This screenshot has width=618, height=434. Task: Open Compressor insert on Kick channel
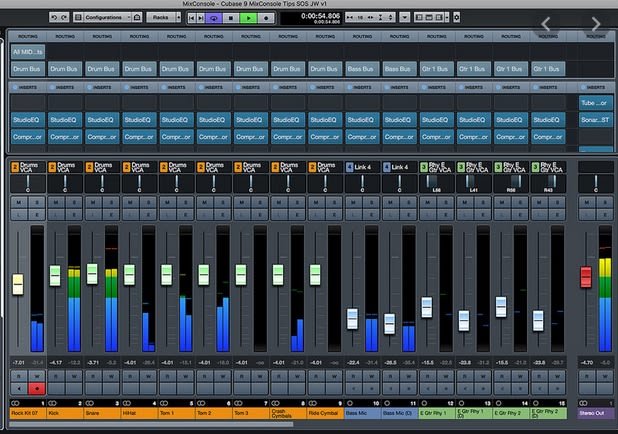pos(64,137)
